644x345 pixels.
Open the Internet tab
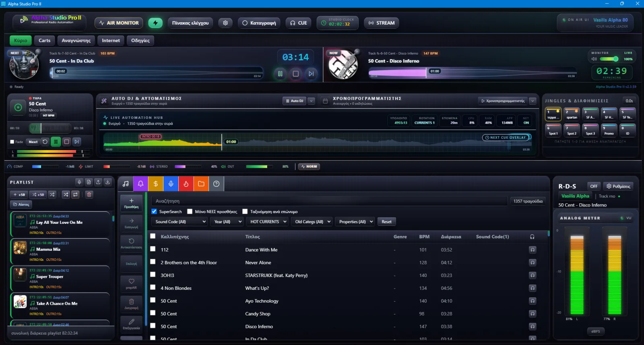click(111, 40)
